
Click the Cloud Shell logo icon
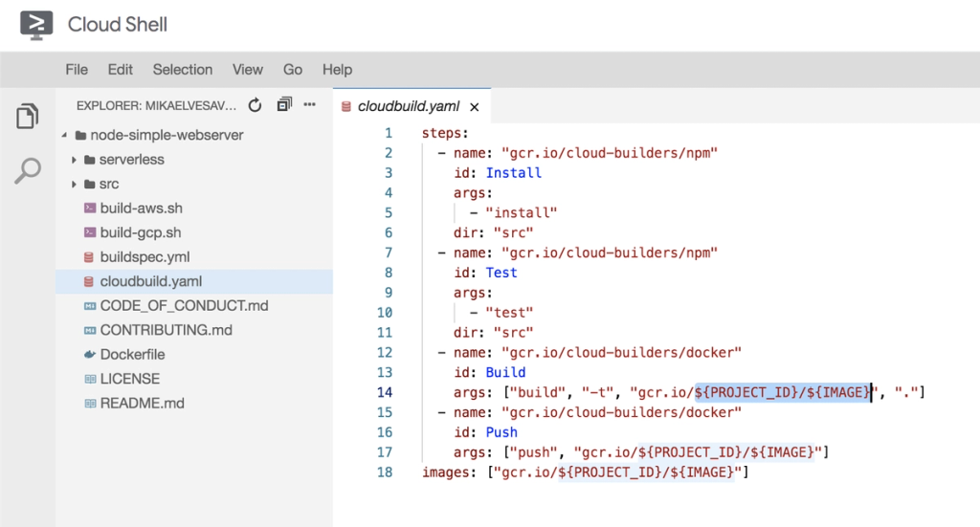36,25
